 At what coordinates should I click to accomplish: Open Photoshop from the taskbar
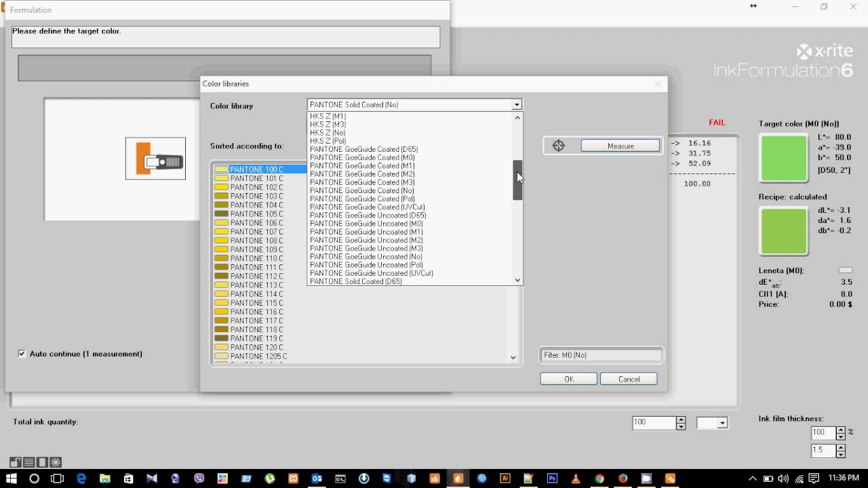click(x=552, y=479)
